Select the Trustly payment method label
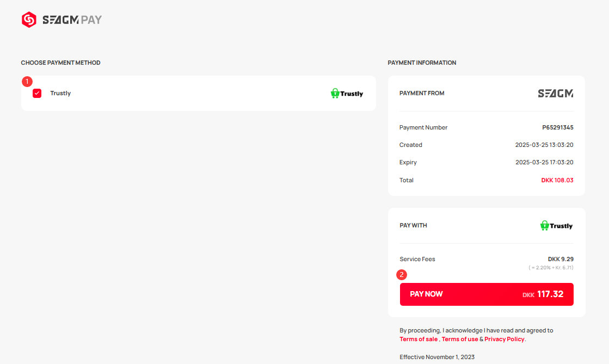The image size is (609, 364). coord(60,93)
